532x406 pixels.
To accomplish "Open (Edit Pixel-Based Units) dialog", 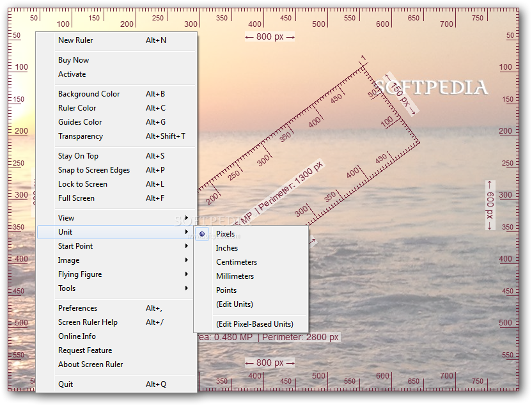I will (x=251, y=324).
